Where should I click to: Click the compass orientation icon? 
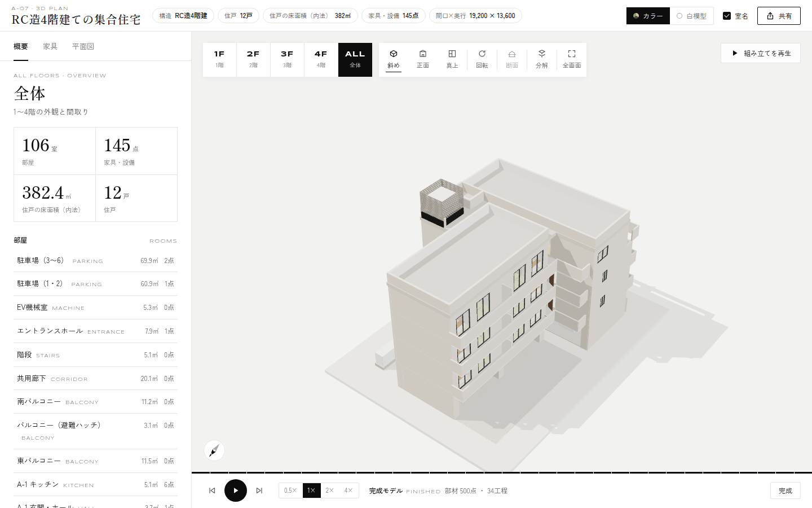point(214,450)
